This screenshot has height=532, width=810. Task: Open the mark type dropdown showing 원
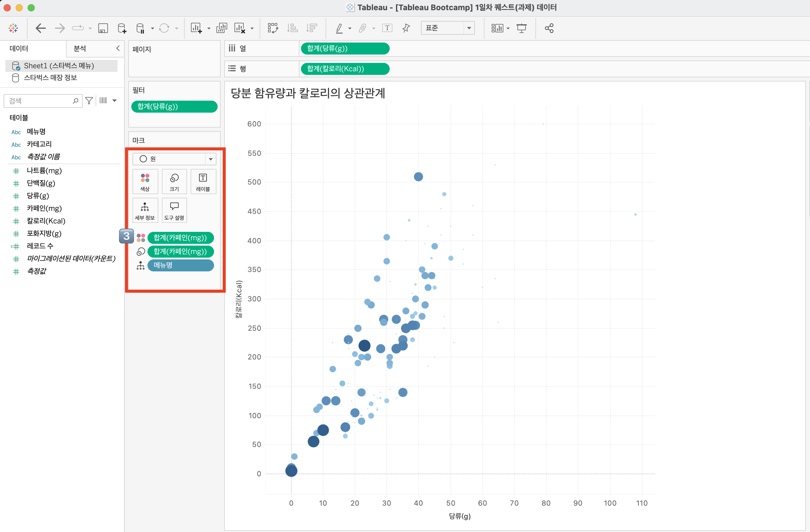(174, 159)
